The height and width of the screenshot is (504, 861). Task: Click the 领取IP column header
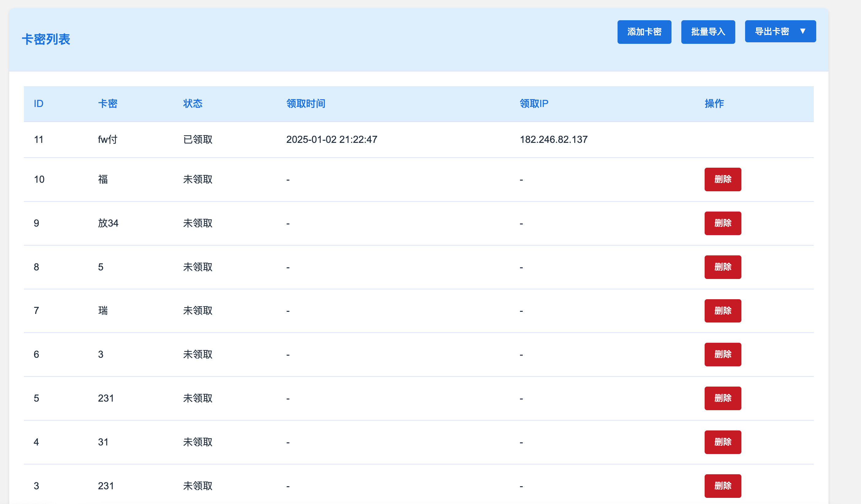click(x=534, y=104)
